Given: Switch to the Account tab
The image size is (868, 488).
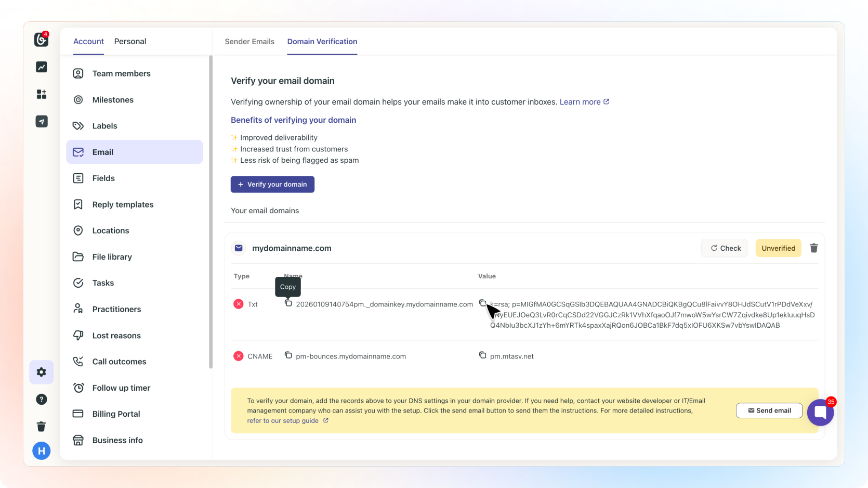Looking at the screenshot, I should tap(88, 42).
